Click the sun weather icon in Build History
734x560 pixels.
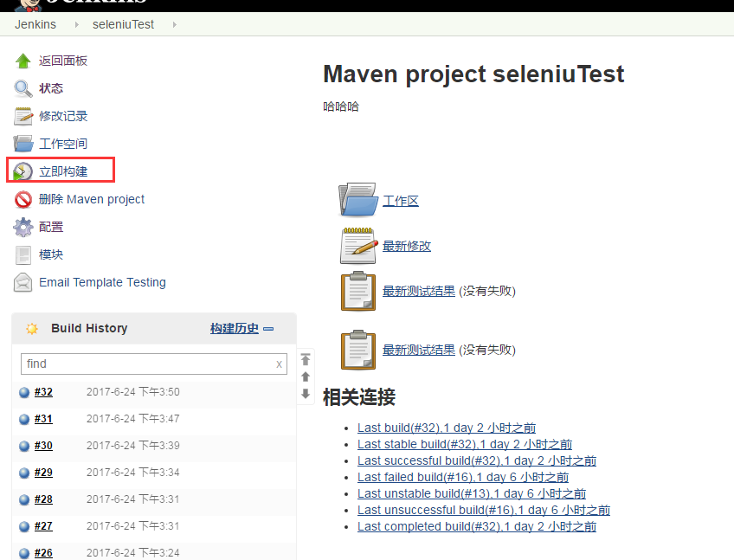[32, 328]
